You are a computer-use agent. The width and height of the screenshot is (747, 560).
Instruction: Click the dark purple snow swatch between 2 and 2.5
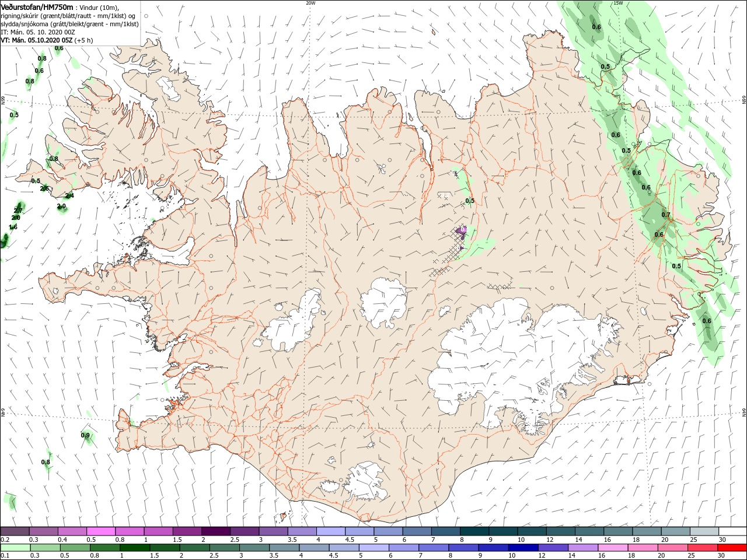click(216, 531)
